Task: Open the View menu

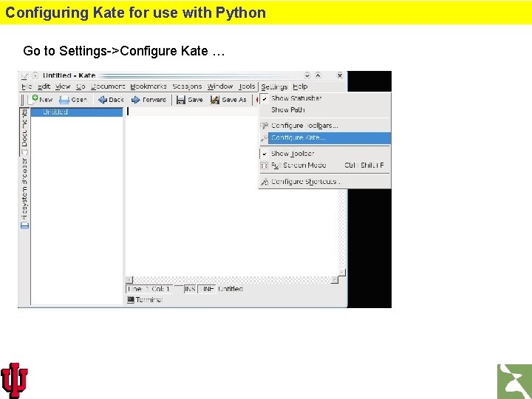Action: pyautogui.click(x=62, y=86)
